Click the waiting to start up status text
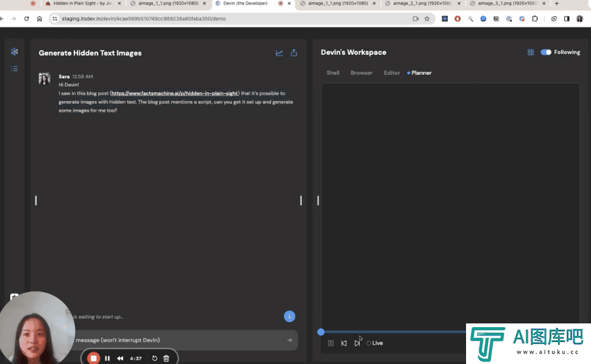 [x=98, y=317]
